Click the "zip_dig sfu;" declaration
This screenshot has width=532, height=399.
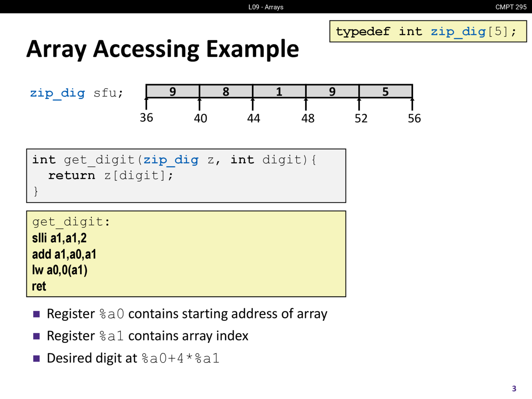76,93
